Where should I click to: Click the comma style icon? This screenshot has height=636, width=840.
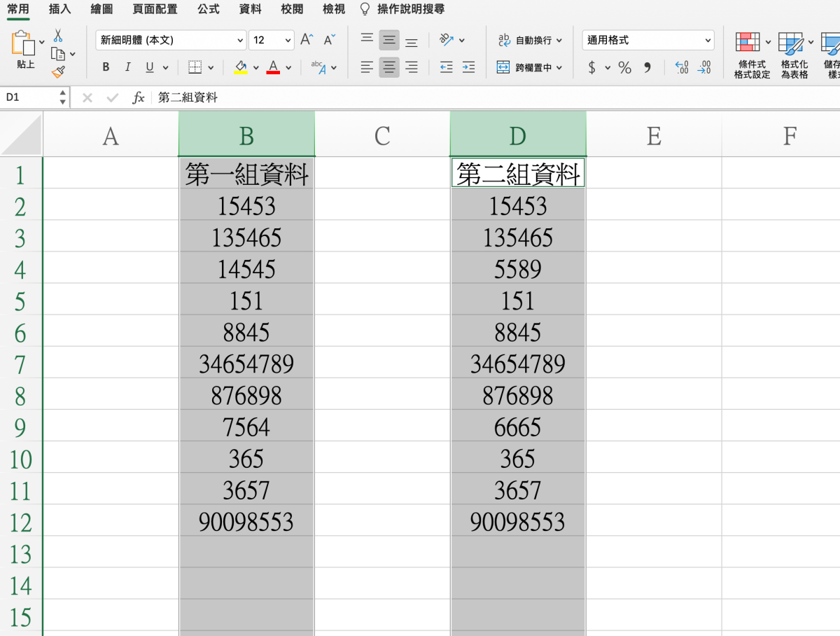tap(647, 67)
